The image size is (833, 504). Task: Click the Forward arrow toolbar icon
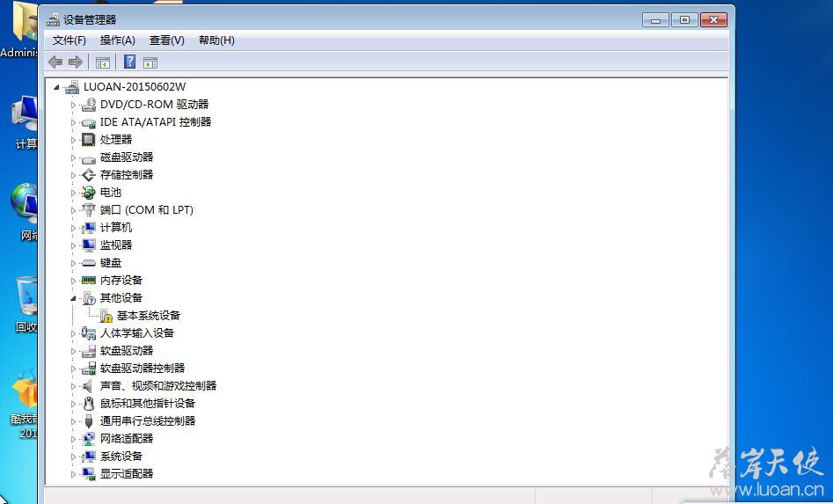(x=76, y=62)
